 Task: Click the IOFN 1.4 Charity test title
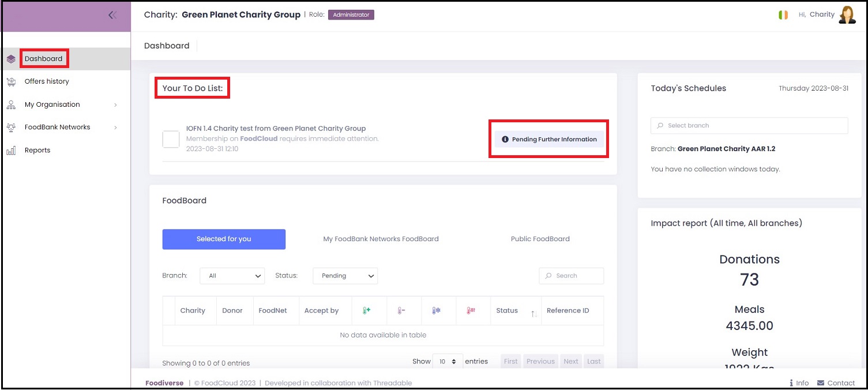(x=276, y=129)
